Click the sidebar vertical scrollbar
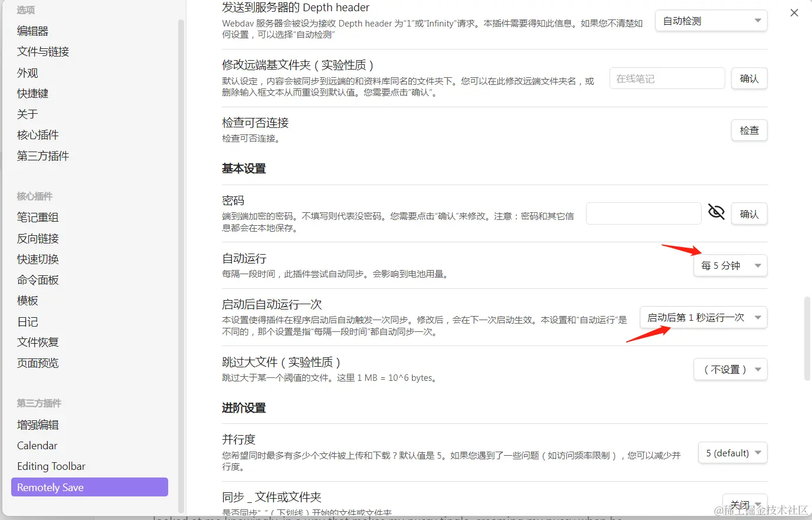The width and height of the screenshot is (812, 520). point(181,265)
